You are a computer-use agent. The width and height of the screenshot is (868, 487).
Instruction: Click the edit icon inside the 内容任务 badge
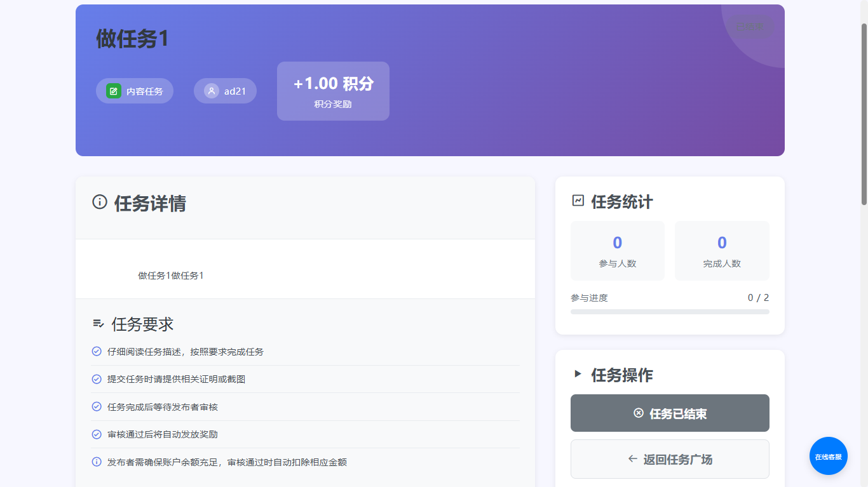tap(114, 91)
